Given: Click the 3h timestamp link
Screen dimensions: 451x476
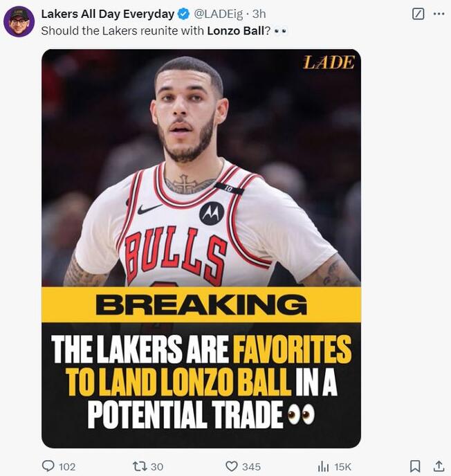Looking at the screenshot, I should (x=259, y=14).
